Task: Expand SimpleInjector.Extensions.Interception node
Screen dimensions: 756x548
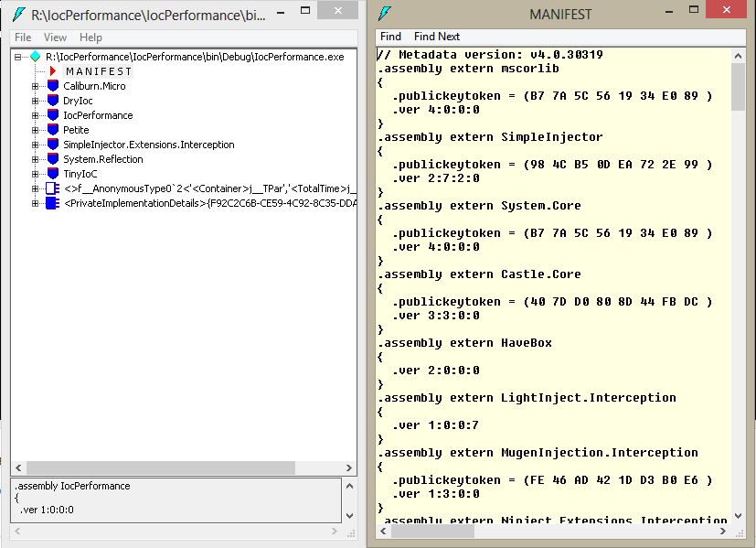Action: [36, 145]
